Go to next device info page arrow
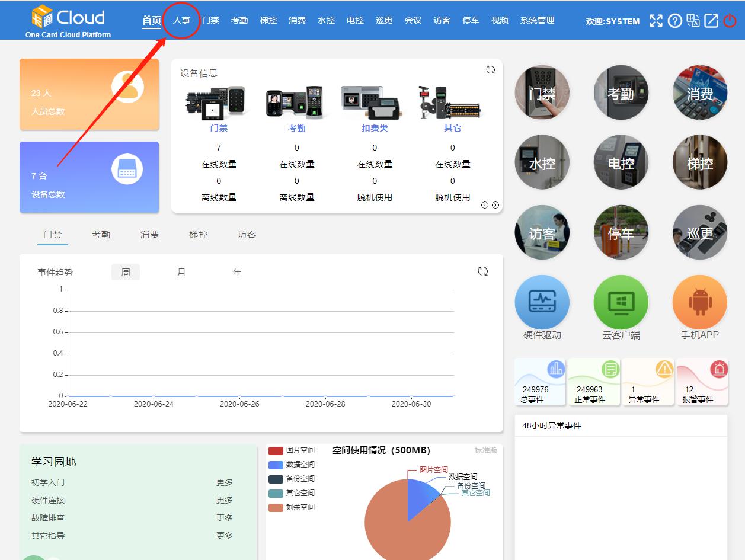745x560 pixels. [x=495, y=205]
